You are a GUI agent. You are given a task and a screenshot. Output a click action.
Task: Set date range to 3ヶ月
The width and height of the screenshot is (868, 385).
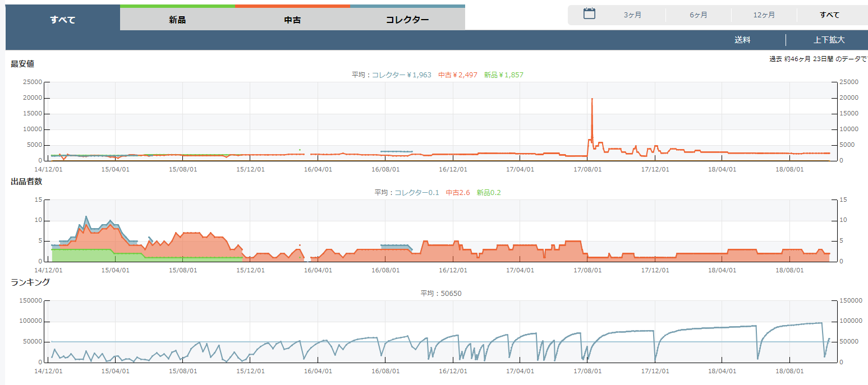[632, 15]
